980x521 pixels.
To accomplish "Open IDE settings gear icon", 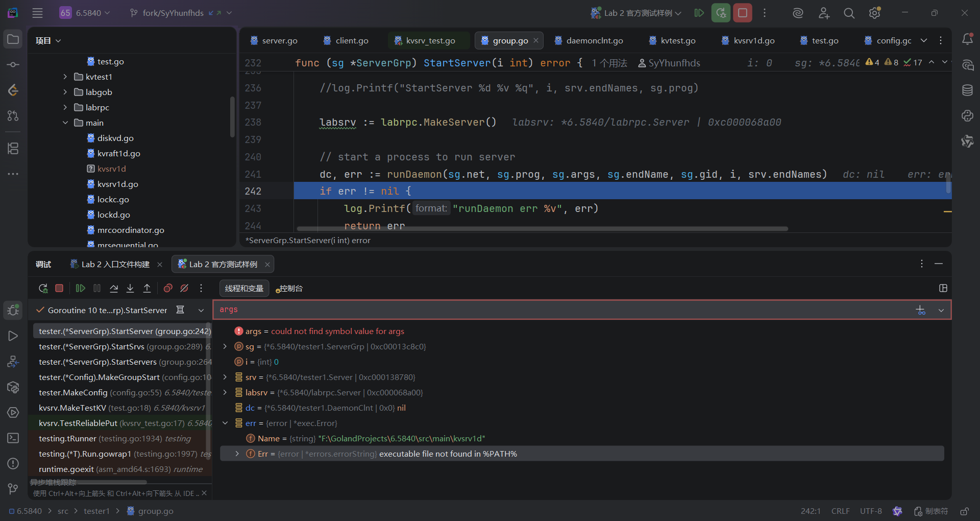I will click(874, 13).
